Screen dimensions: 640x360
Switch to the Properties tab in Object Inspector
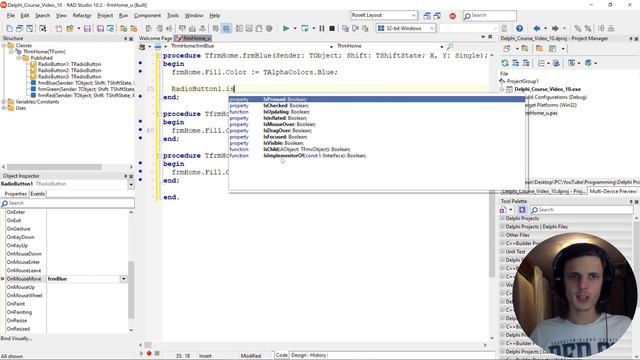coord(16,194)
